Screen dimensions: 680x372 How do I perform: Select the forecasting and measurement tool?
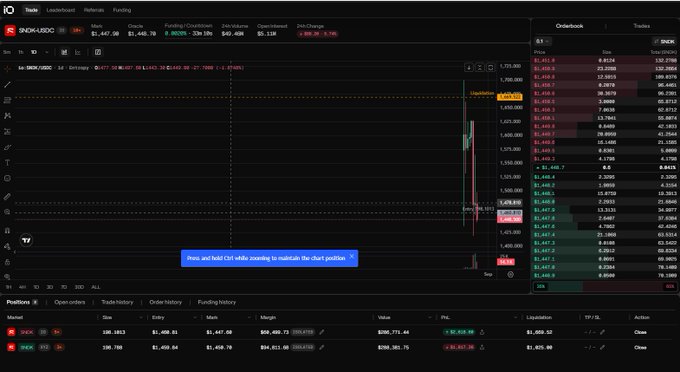[x=7, y=131]
